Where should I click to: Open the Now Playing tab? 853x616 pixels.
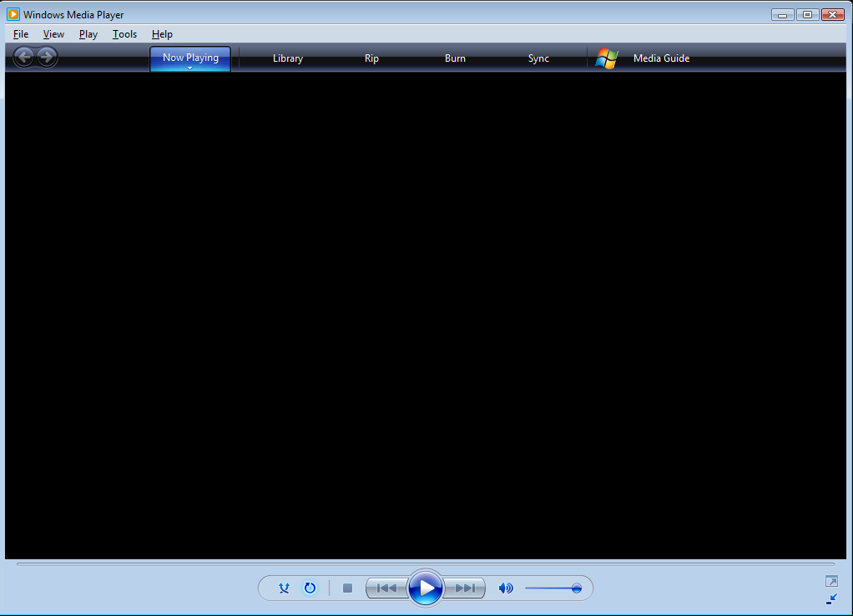click(190, 57)
